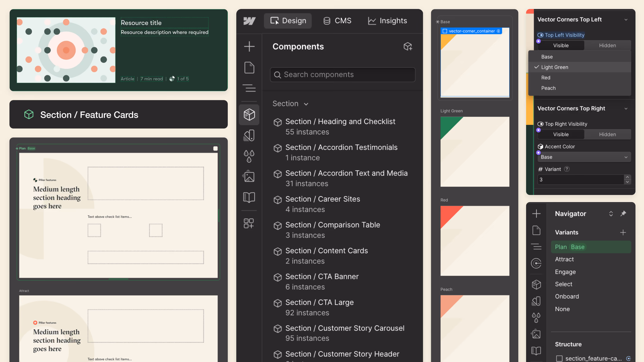
Task: Collapse Vector Corners Top Left section
Action: [x=626, y=20]
